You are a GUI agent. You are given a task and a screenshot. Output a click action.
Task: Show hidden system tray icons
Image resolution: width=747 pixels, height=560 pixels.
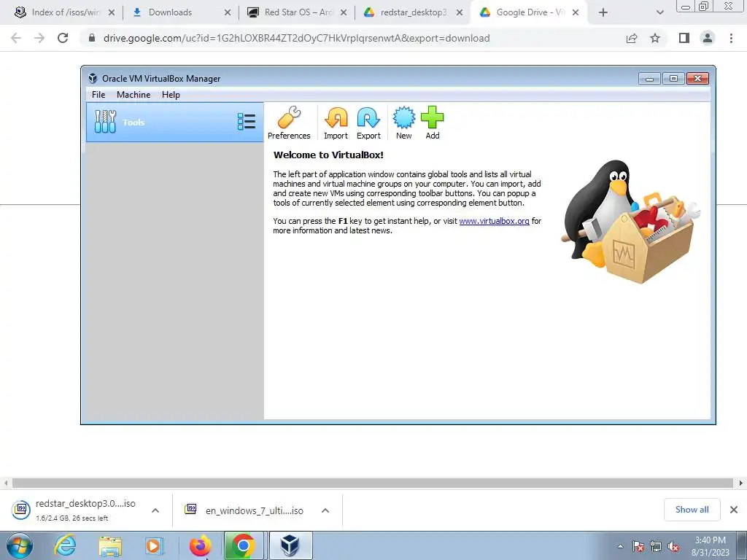point(620,546)
